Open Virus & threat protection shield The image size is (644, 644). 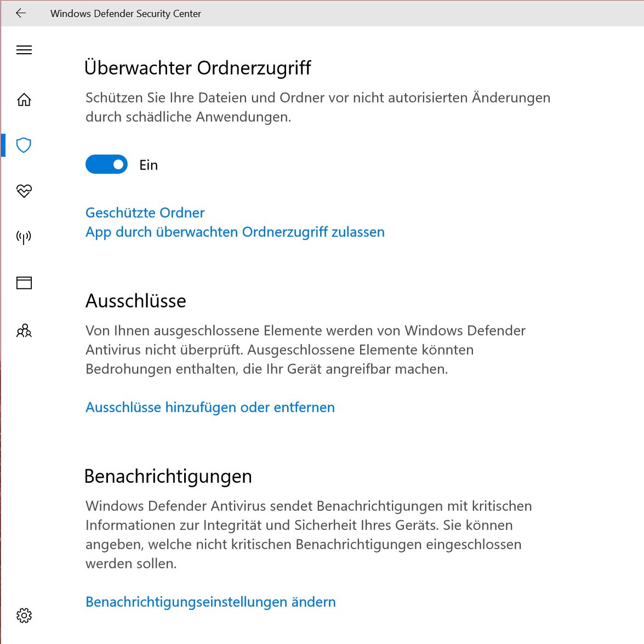tap(24, 145)
